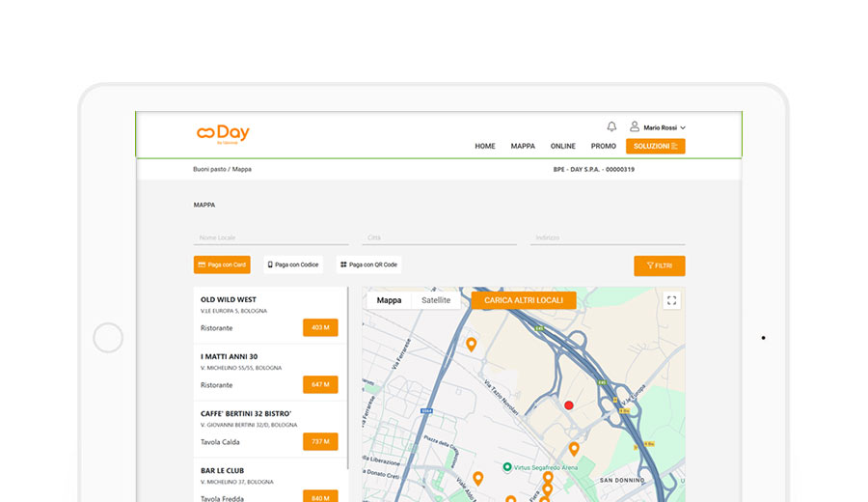The image size is (868, 502).
Task: Focus the Indirizzo input field
Action: point(608,237)
